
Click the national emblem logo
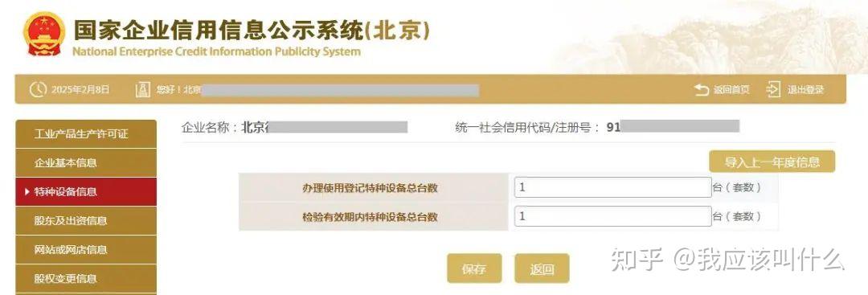coord(43,35)
